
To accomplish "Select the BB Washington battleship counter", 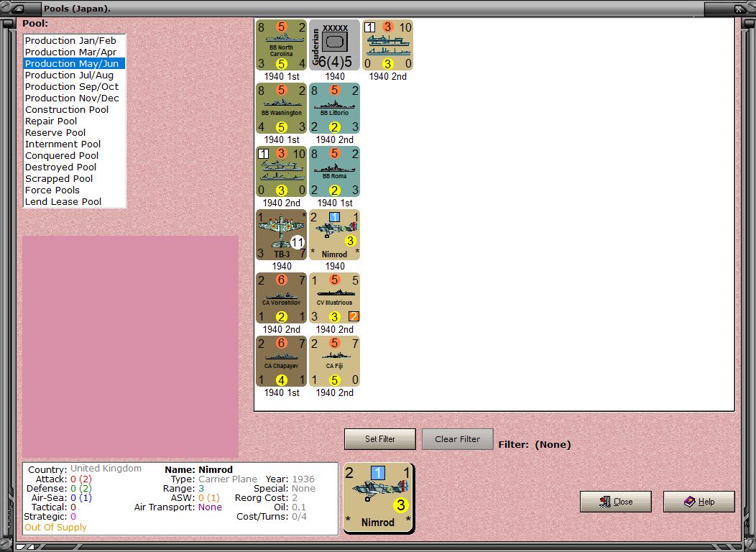I will [x=282, y=109].
